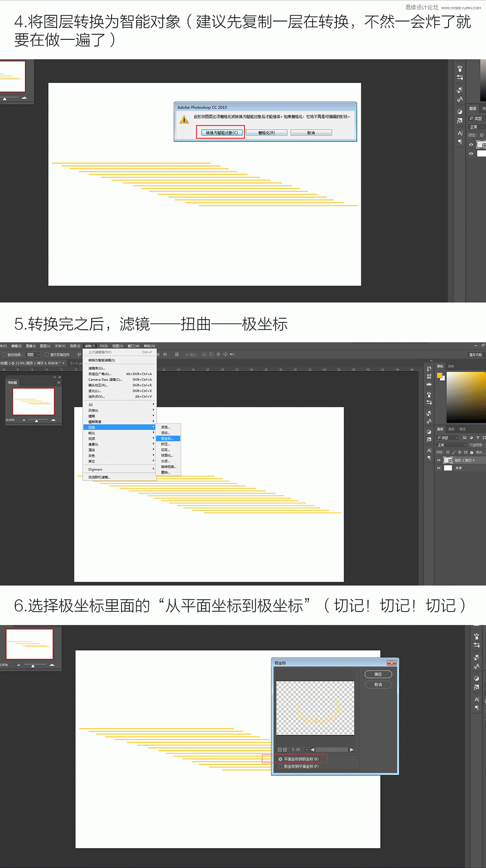Open Brush Presets icon in step 4 dock
Viewport: 486px width, 868px height.
pyautogui.click(x=460, y=69)
